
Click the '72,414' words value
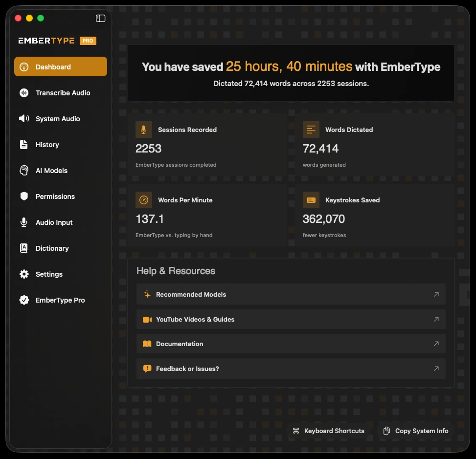coord(320,148)
